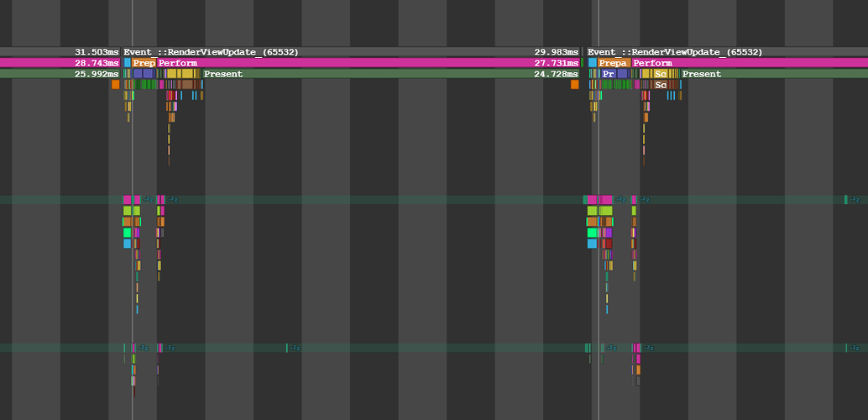Click the Present block following 24.728ms

(x=775, y=74)
